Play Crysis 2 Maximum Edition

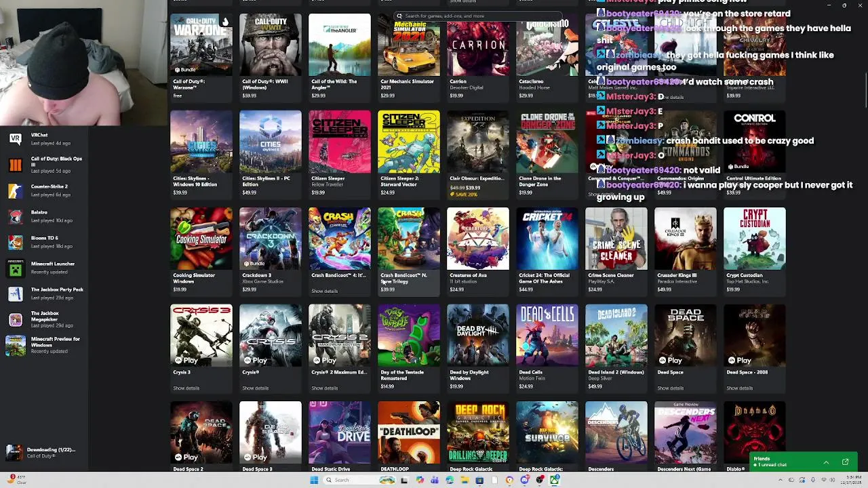[x=324, y=361]
